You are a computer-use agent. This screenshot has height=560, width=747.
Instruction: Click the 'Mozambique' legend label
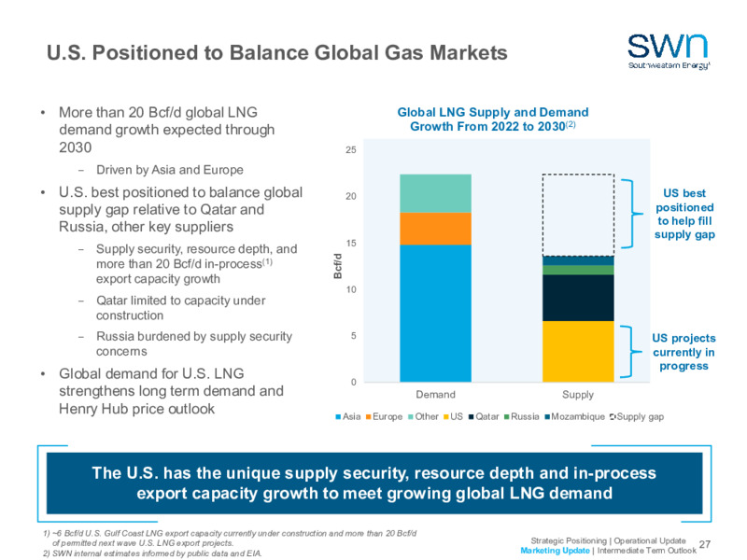pyautogui.click(x=578, y=416)
